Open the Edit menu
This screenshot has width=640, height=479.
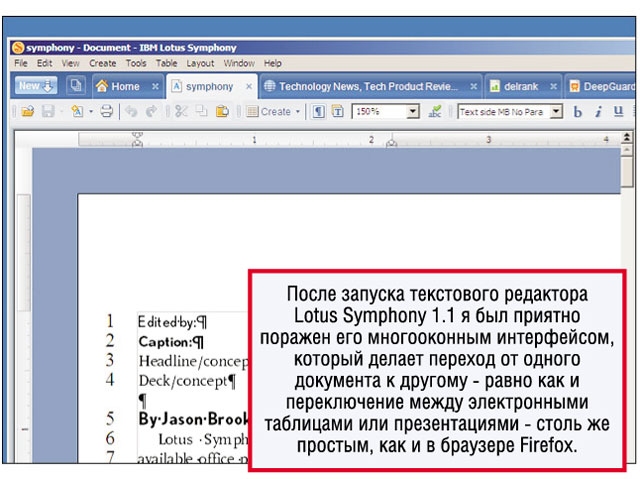44,63
